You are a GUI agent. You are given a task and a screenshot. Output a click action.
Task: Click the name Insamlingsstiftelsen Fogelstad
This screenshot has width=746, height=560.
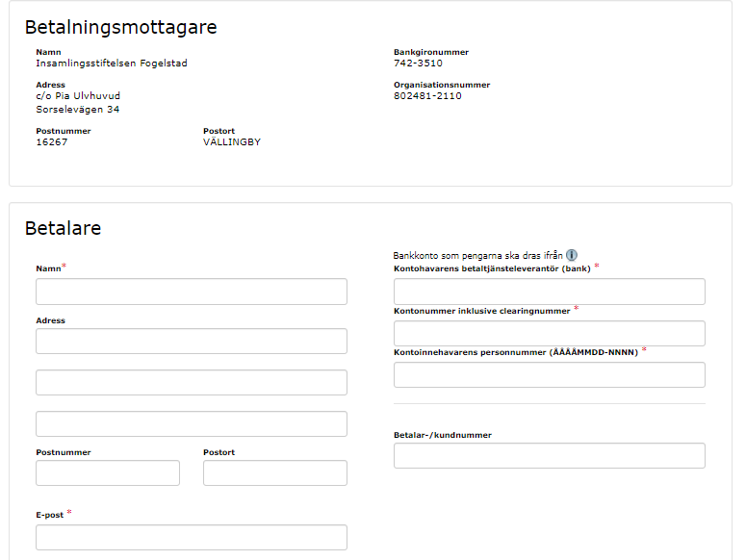coord(112,64)
